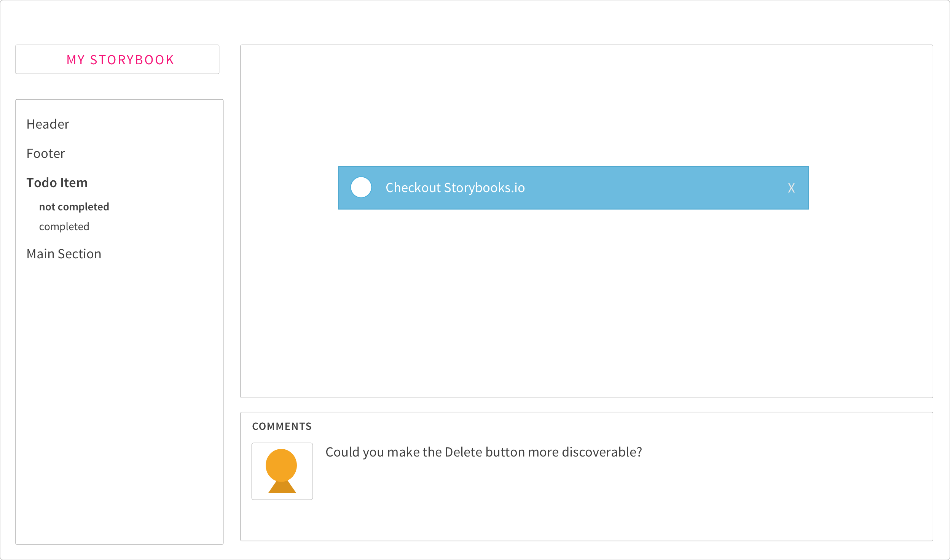Expand the Main Section component

pyautogui.click(x=64, y=254)
